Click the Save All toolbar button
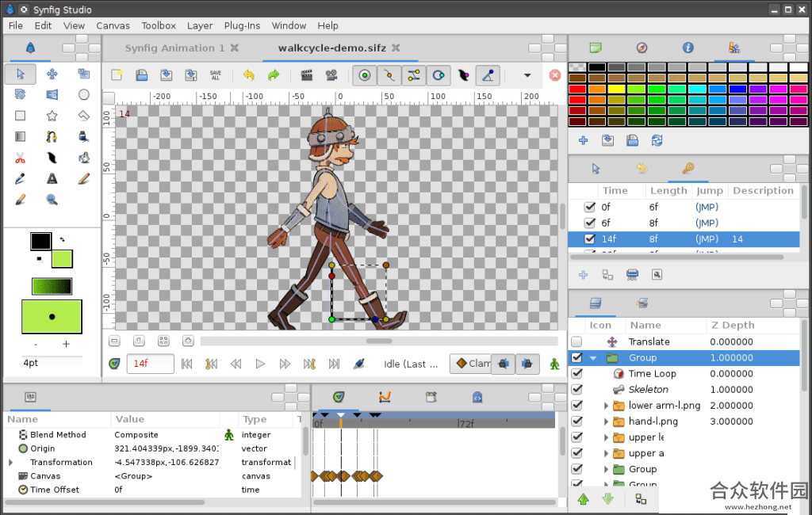Image resolution: width=812 pixels, height=515 pixels. 216,75
